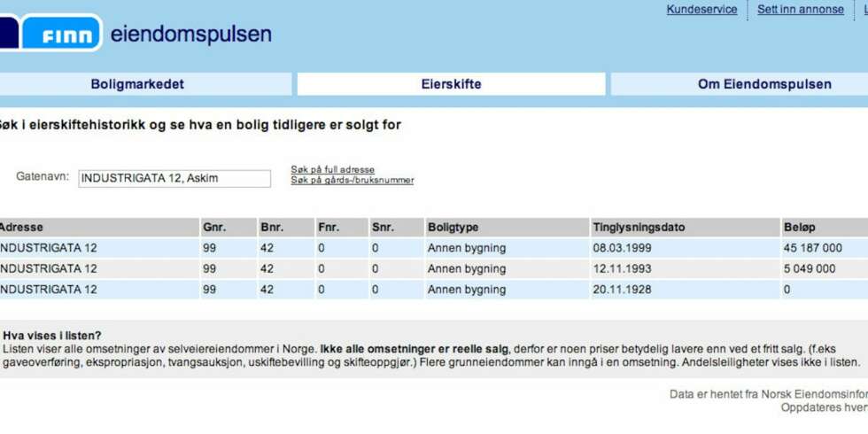
Task: Click Bnr. value 42 in the 1993 row
Action: click(267, 269)
